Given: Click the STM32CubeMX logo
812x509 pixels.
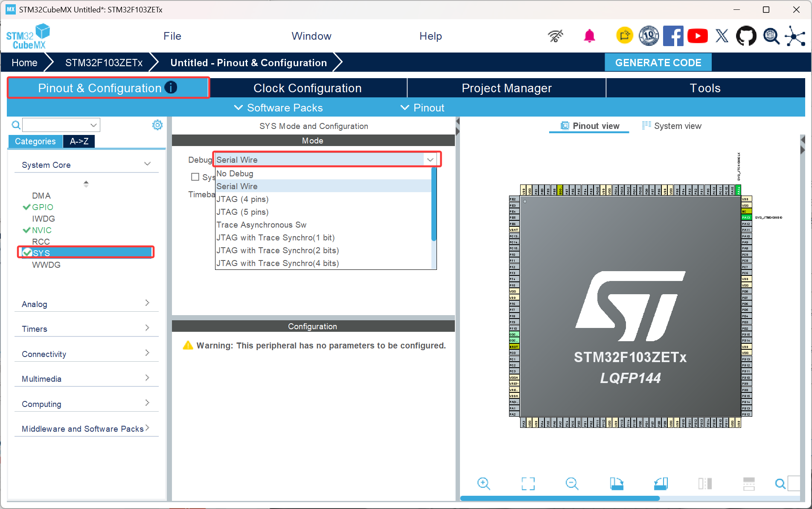Looking at the screenshot, I should point(28,36).
